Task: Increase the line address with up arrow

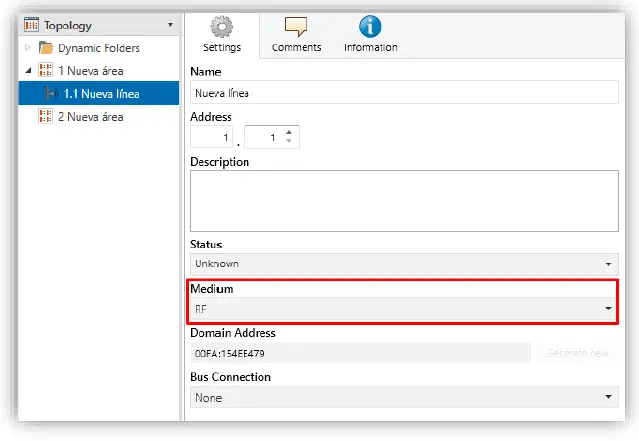Action: [289, 132]
